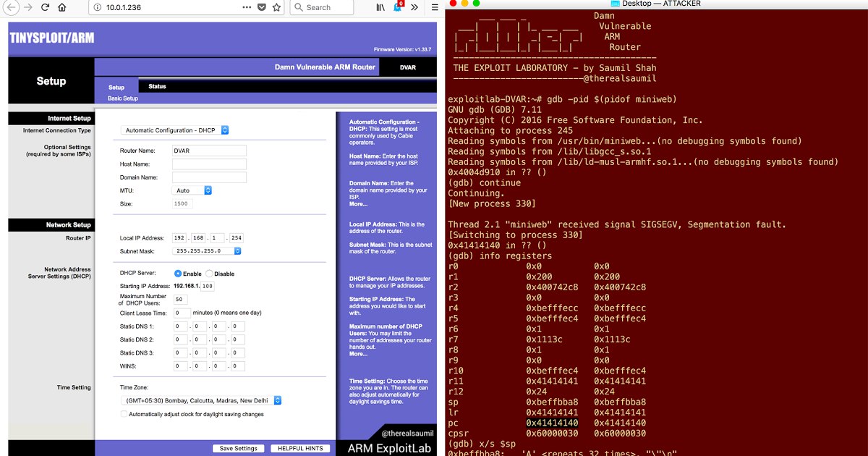Show more toolbar items chevron
Screen dimensions: 868x456
pyautogui.click(x=414, y=7)
